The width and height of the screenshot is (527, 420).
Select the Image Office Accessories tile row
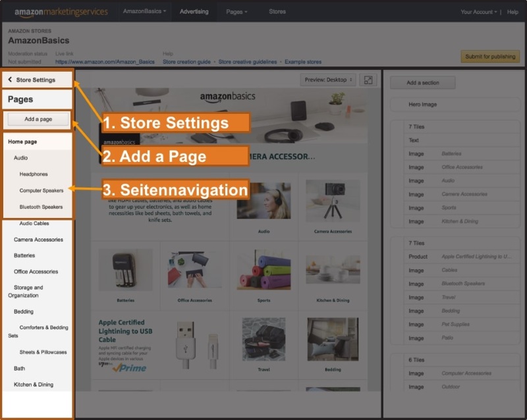[x=462, y=167]
